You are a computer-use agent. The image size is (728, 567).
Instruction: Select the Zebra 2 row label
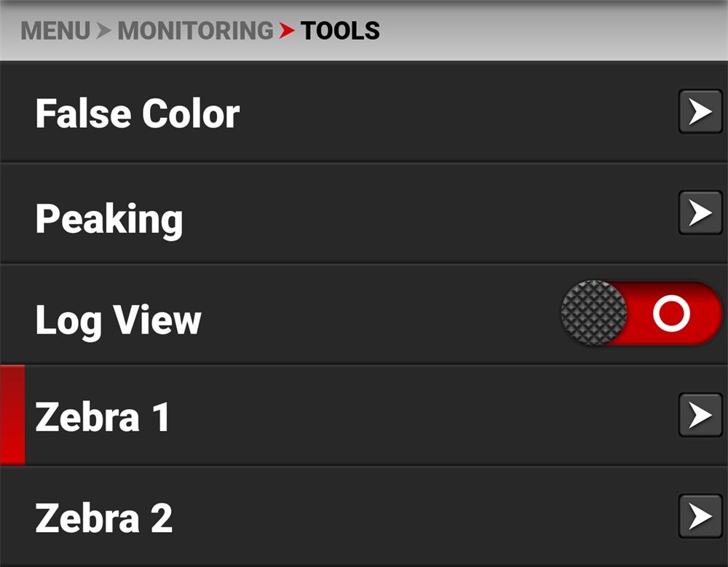pos(103,518)
